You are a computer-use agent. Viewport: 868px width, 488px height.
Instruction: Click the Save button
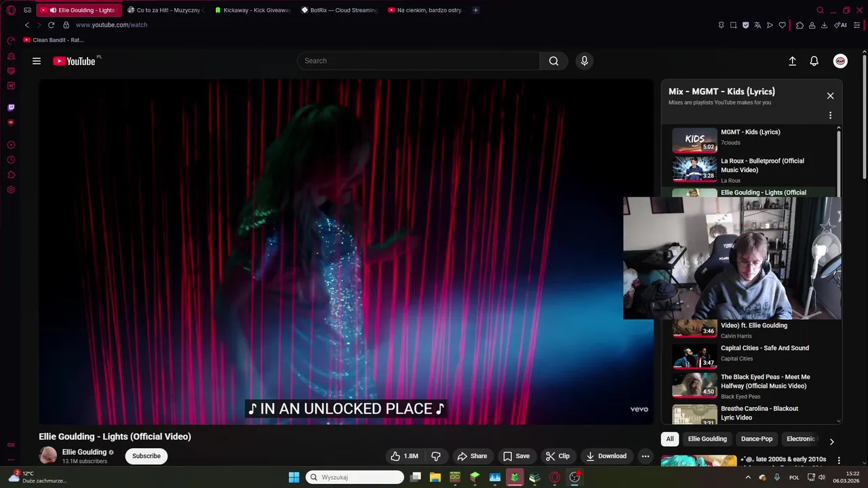click(516, 456)
